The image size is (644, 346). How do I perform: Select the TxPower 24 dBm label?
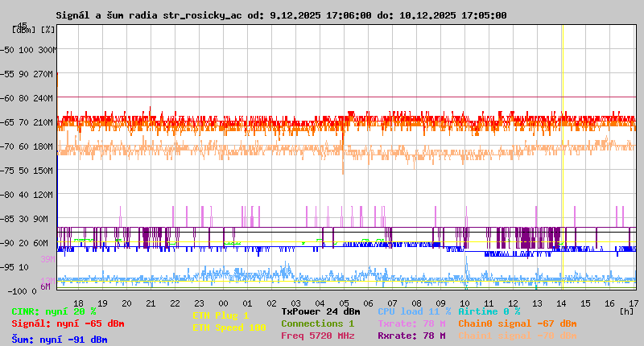coord(320,311)
